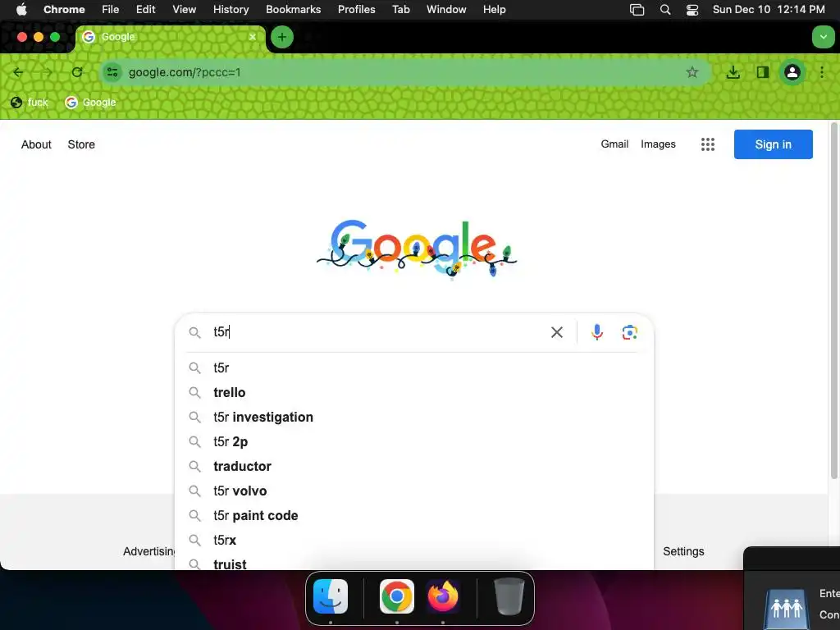Open the File menu

(111, 9)
